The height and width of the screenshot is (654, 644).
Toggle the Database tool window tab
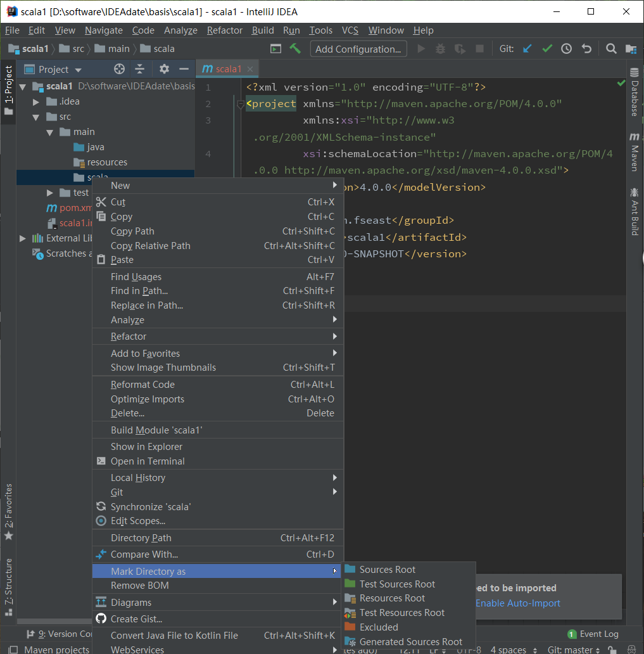635,92
